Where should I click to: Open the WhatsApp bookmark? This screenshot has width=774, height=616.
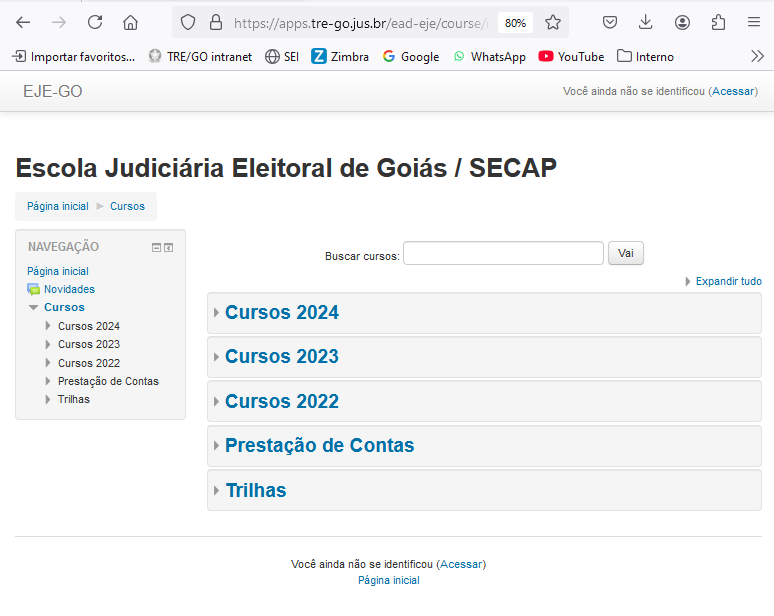489,57
